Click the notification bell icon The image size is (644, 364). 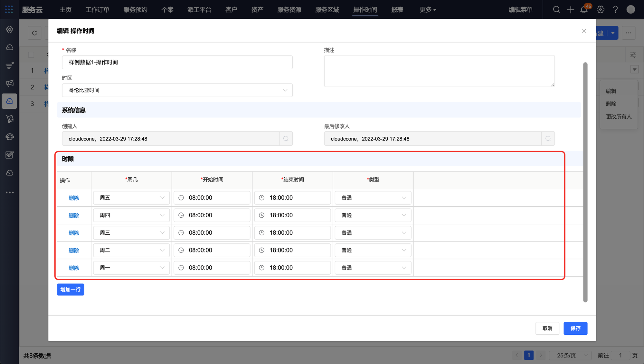584,10
